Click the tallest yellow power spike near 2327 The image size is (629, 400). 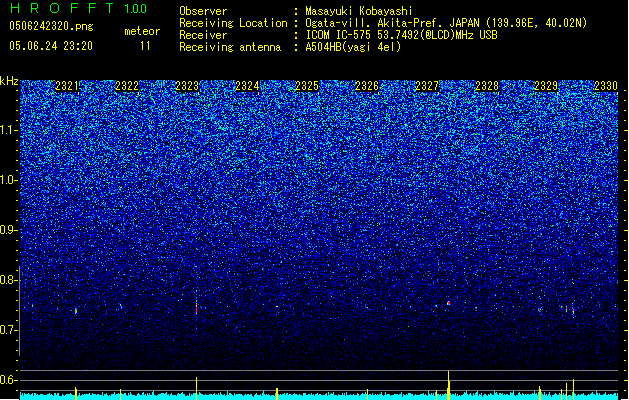point(448,385)
